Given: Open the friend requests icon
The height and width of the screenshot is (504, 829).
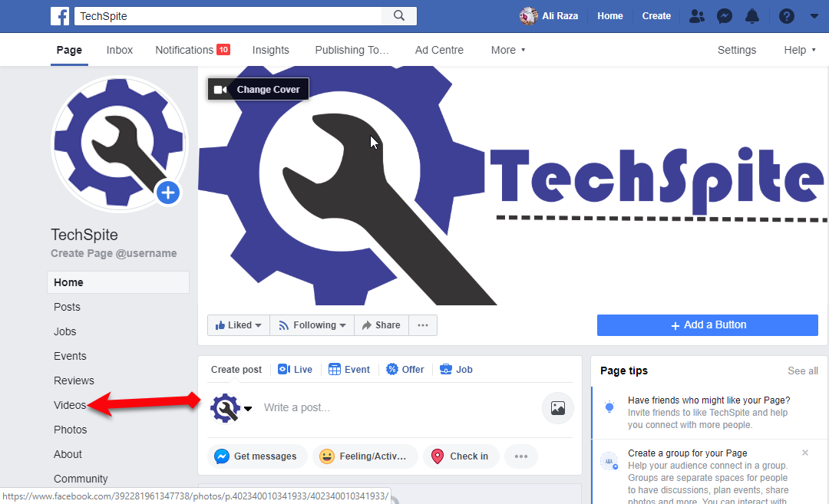Looking at the screenshot, I should click(x=697, y=16).
